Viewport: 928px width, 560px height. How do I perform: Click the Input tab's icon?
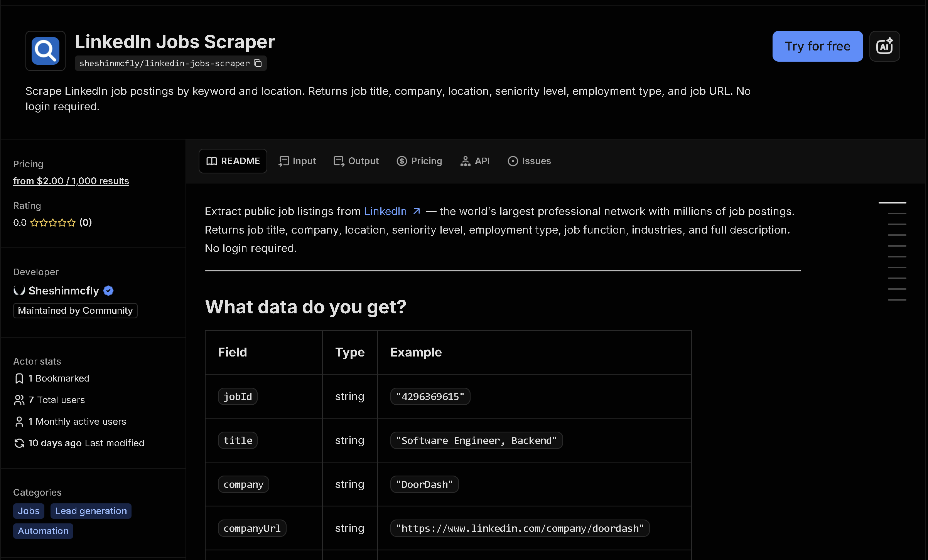click(x=284, y=161)
